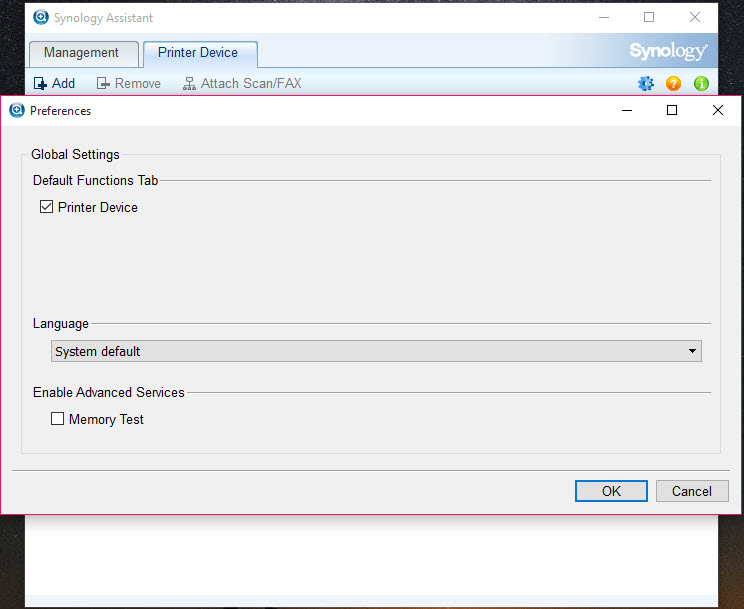This screenshot has height=609, width=744.
Task: Close the Synology Assistant window
Action: (x=695, y=18)
